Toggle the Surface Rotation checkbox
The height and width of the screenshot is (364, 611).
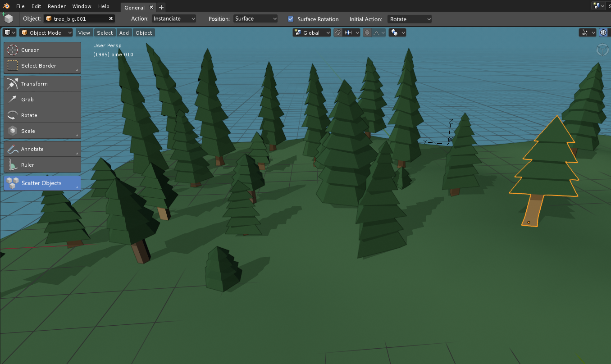click(291, 19)
